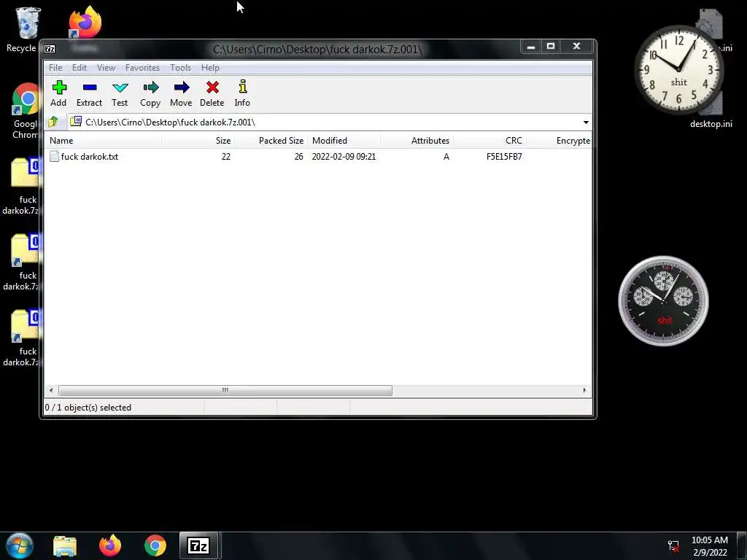
Task: Click the black chronograph clock gadget
Action: [663, 301]
